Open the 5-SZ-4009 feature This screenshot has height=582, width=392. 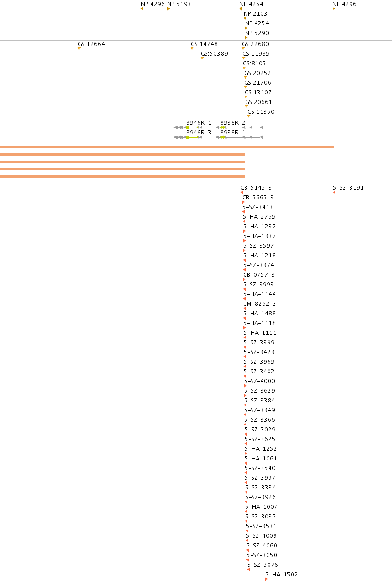[x=261, y=536]
